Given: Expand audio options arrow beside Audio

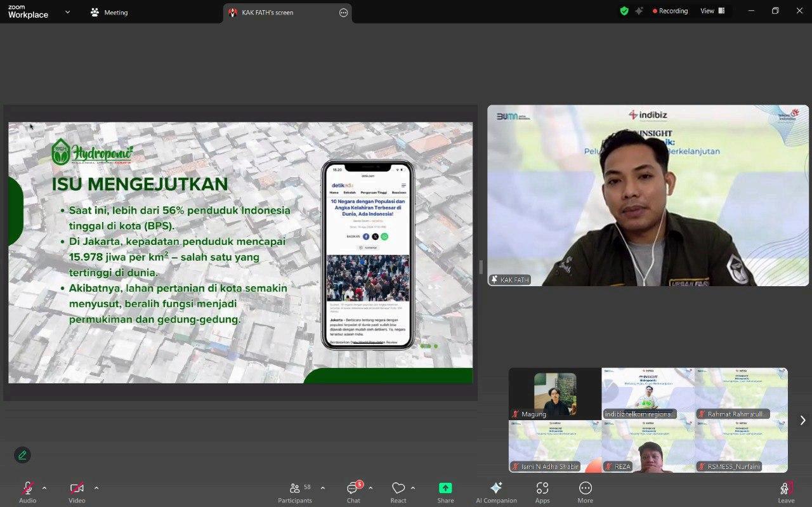Looking at the screenshot, I should point(44,488).
